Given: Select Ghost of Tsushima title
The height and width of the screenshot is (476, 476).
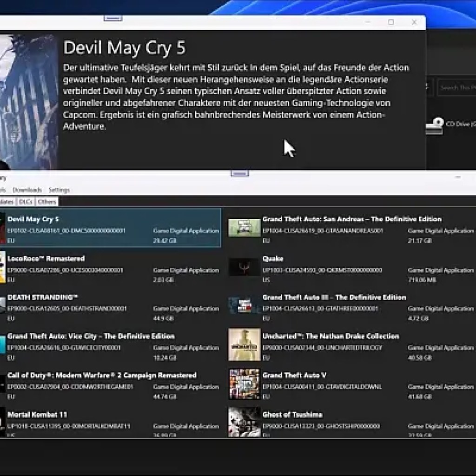Looking at the screenshot, I should click(x=292, y=414).
